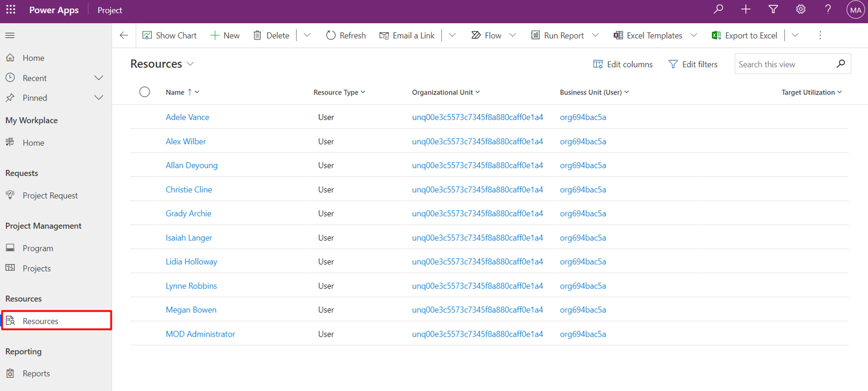The height and width of the screenshot is (391, 868).
Task: Open the settings gear icon
Action: pyautogui.click(x=801, y=10)
